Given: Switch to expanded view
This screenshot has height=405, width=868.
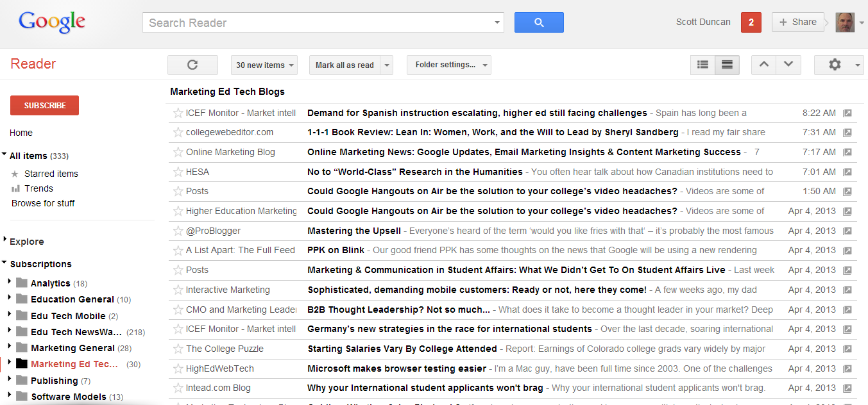Looking at the screenshot, I should (x=727, y=65).
